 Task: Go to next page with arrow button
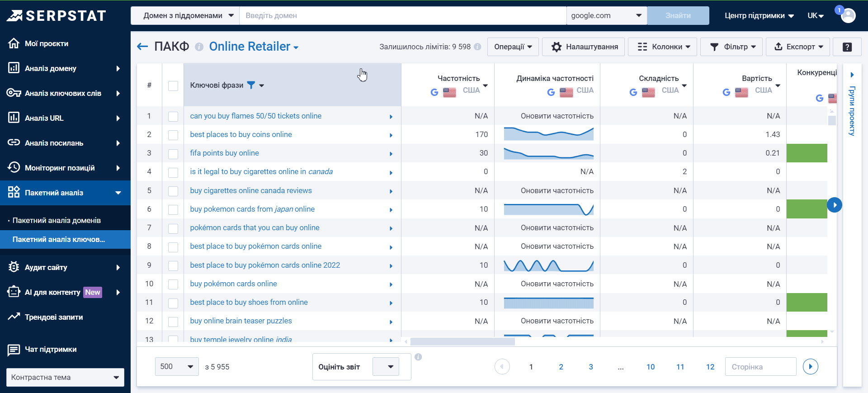(810, 367)
